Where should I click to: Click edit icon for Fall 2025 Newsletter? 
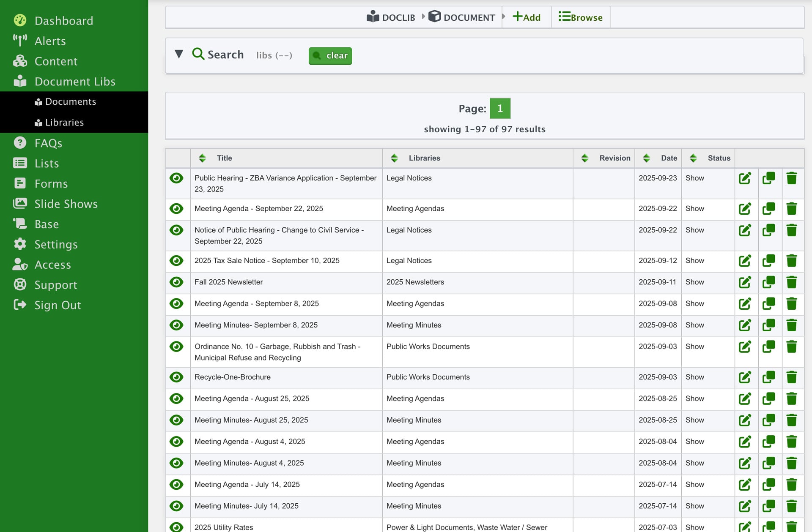(x=745, y=282)
